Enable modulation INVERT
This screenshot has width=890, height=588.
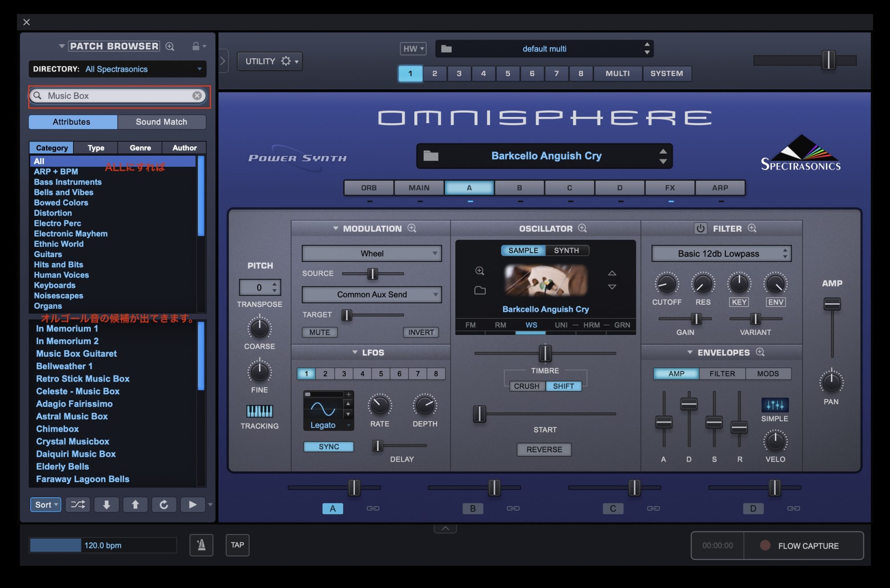(x=421, y=332)
